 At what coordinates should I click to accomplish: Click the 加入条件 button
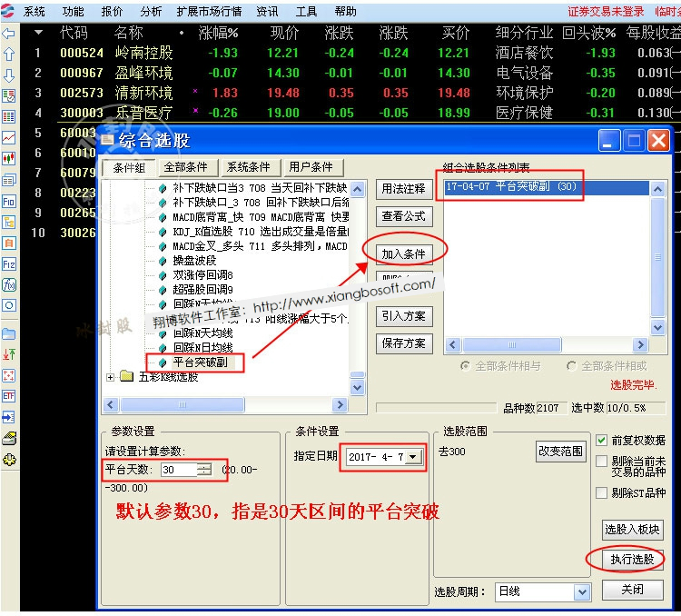(404, 253)
